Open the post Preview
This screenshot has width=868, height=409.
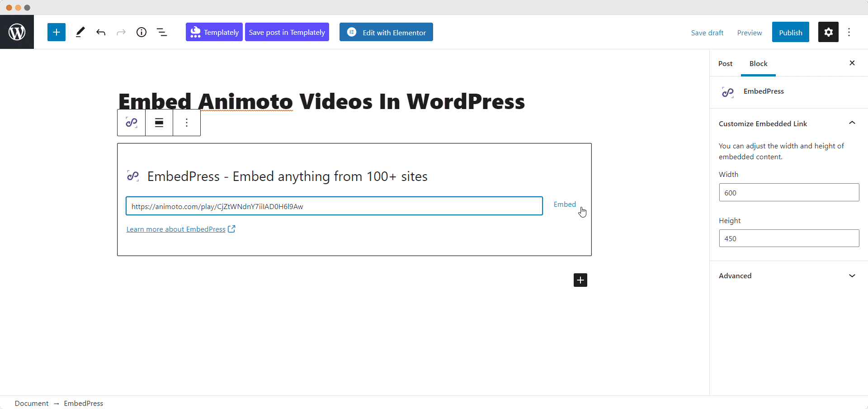pyautogui.click(x=749, y=33)
